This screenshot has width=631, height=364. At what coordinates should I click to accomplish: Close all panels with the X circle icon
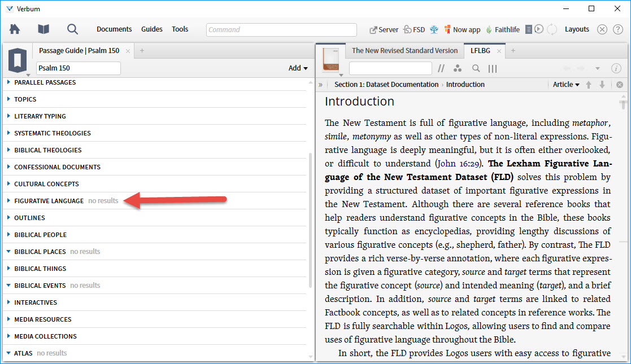click(x=602, y=29)
